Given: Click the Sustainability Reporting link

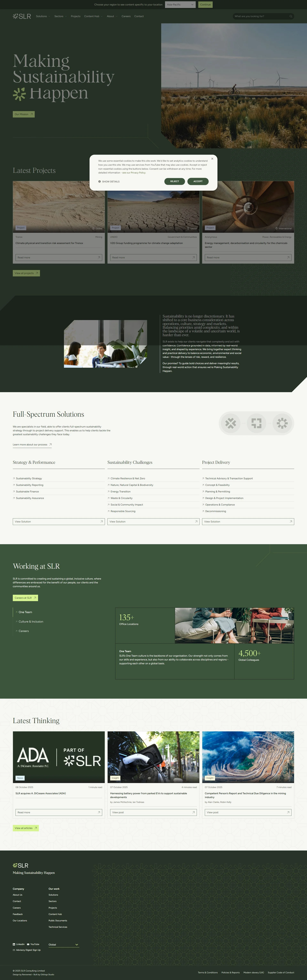Looking at the screenshot, I should pos(30,485).
